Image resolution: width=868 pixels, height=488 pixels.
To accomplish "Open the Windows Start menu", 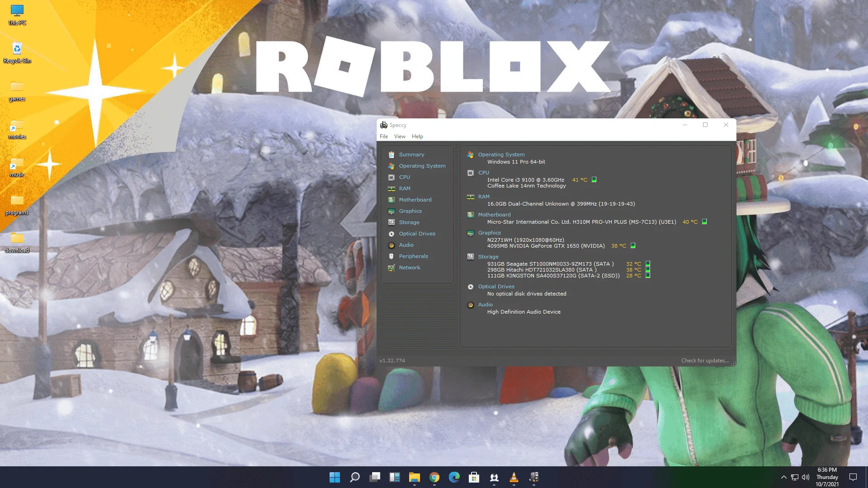I will click(335, 477).
